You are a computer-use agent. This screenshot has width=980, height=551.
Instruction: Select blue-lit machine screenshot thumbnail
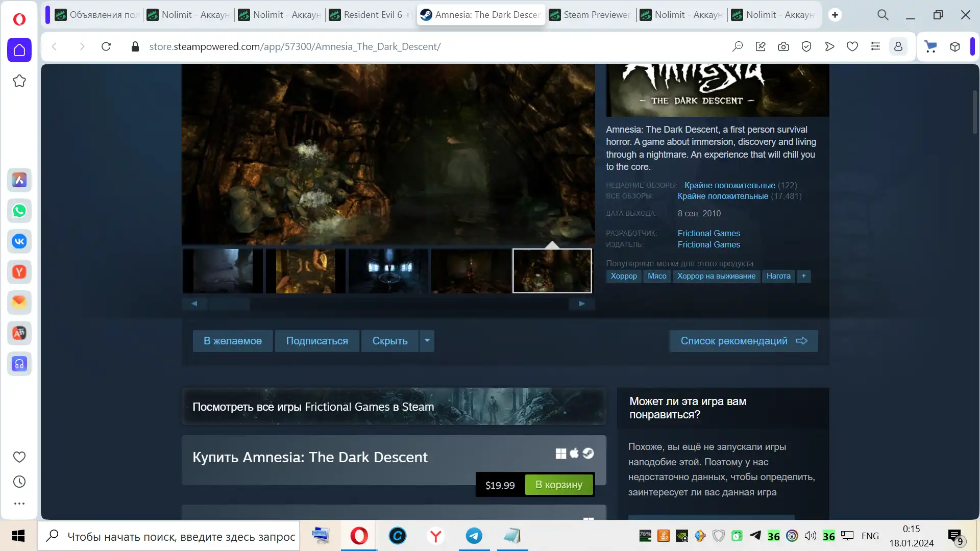(388, 271)
